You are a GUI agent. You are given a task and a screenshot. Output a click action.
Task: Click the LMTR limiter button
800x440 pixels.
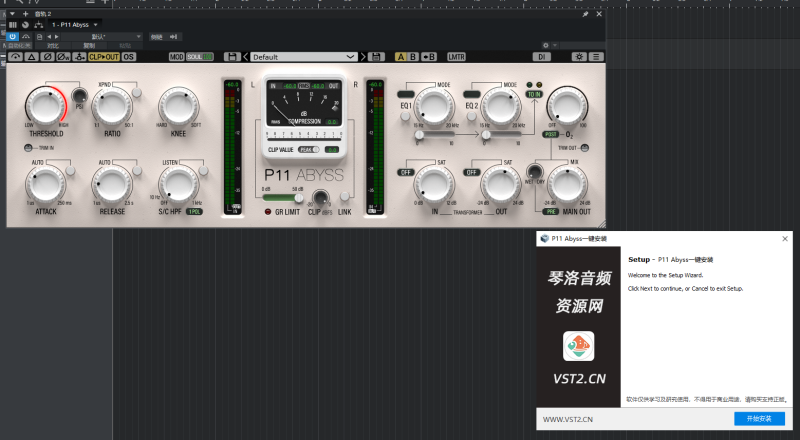456,57
